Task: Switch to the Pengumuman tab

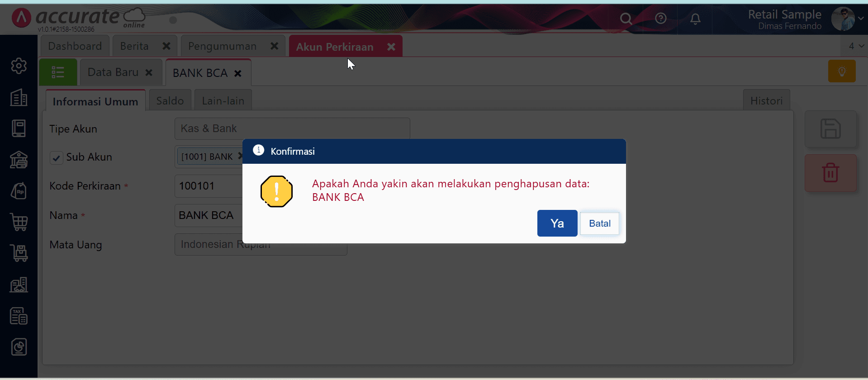Action: pyautogui.click(x=222, y=46)
